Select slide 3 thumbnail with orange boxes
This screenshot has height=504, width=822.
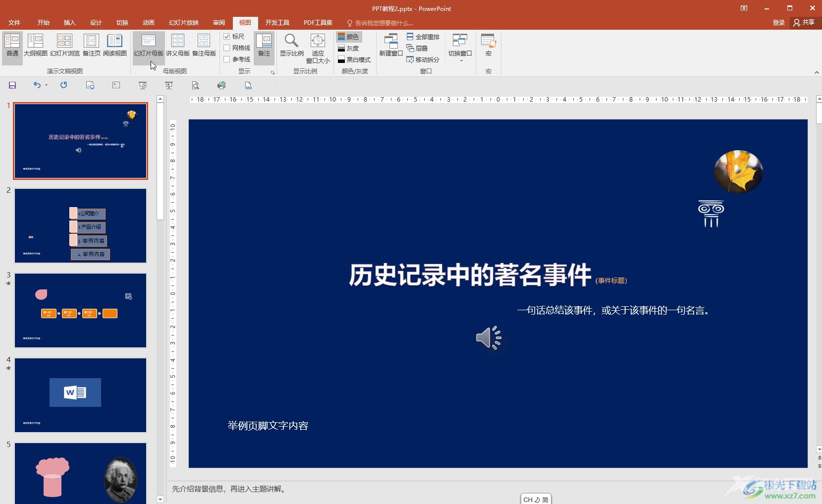(80, 310)
